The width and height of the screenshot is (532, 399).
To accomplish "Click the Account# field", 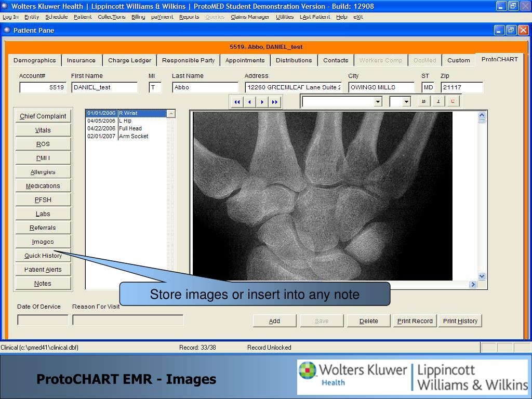I will 43,87.
